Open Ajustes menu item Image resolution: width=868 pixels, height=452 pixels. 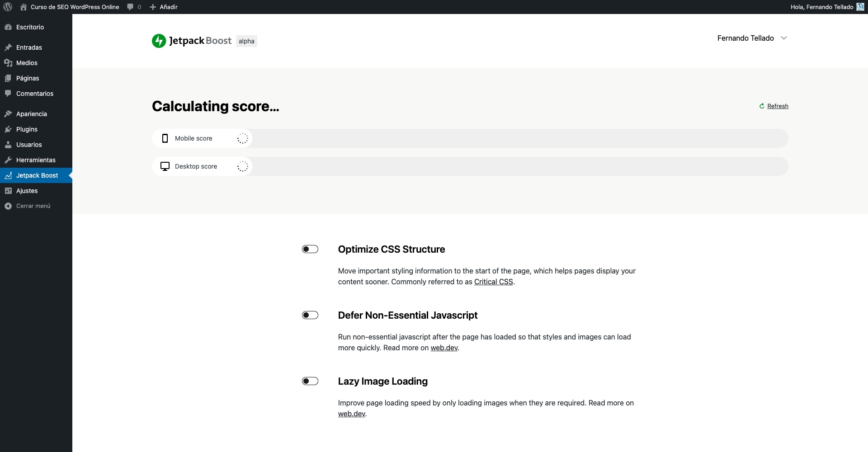click(x=36, y=191)
